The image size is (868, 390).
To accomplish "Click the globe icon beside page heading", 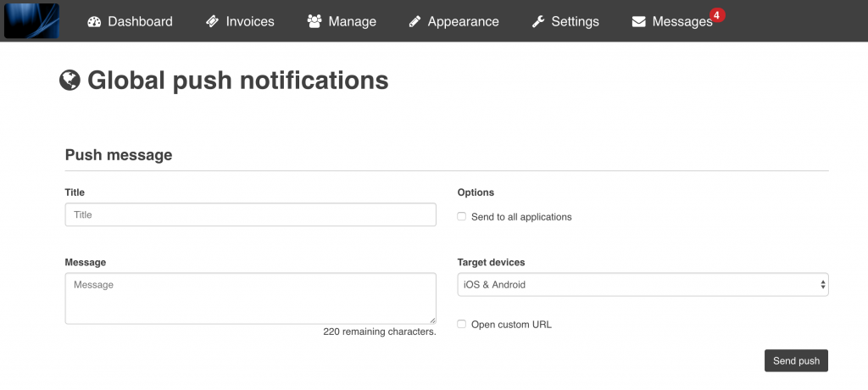I will (x=70, y=80).
